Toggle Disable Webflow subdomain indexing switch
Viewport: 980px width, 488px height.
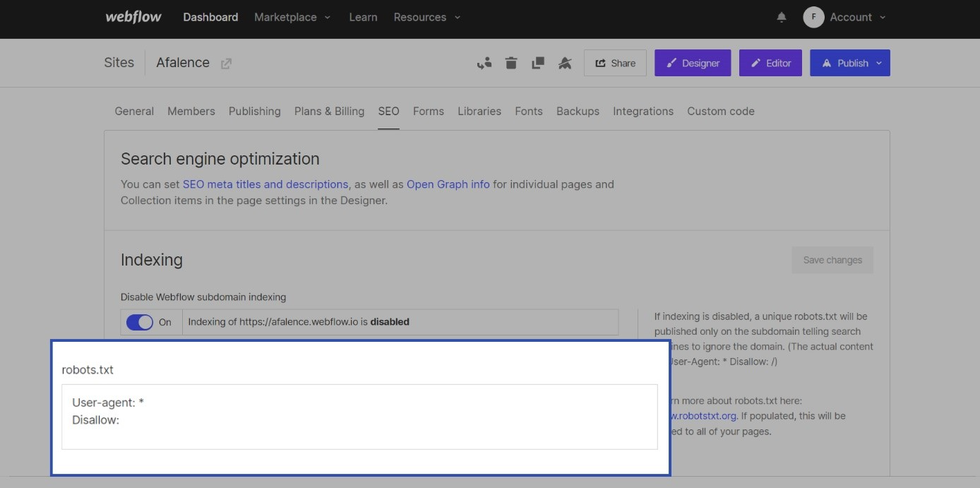(x=140, y=322)
